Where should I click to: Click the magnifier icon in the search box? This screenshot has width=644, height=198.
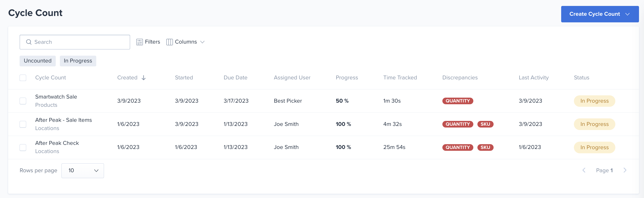click(29, 42)
